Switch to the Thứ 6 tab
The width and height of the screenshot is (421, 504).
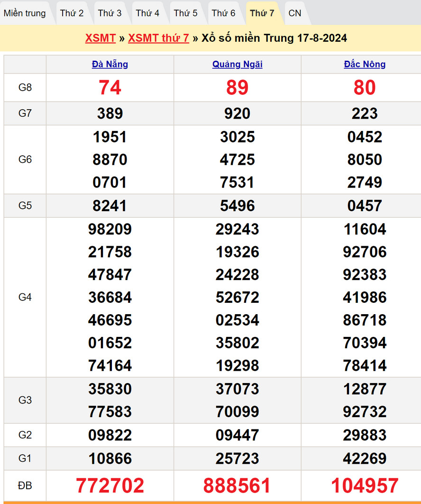point(223,13)
